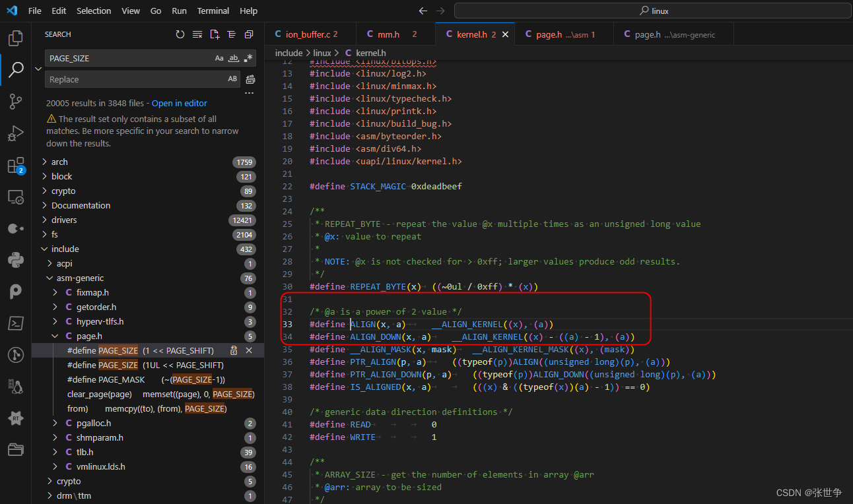Click line number 33 in gutter

[x=287, y=324]
